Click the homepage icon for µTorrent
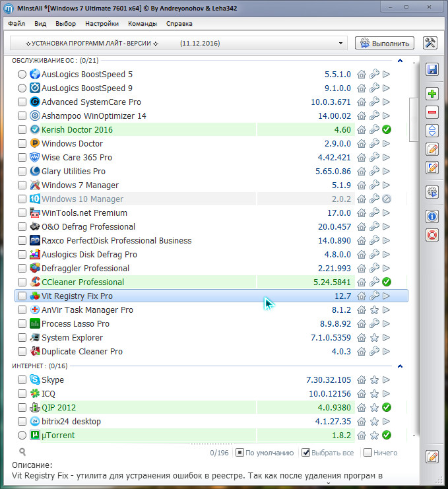The image size is (448, 489). point(362,435)
